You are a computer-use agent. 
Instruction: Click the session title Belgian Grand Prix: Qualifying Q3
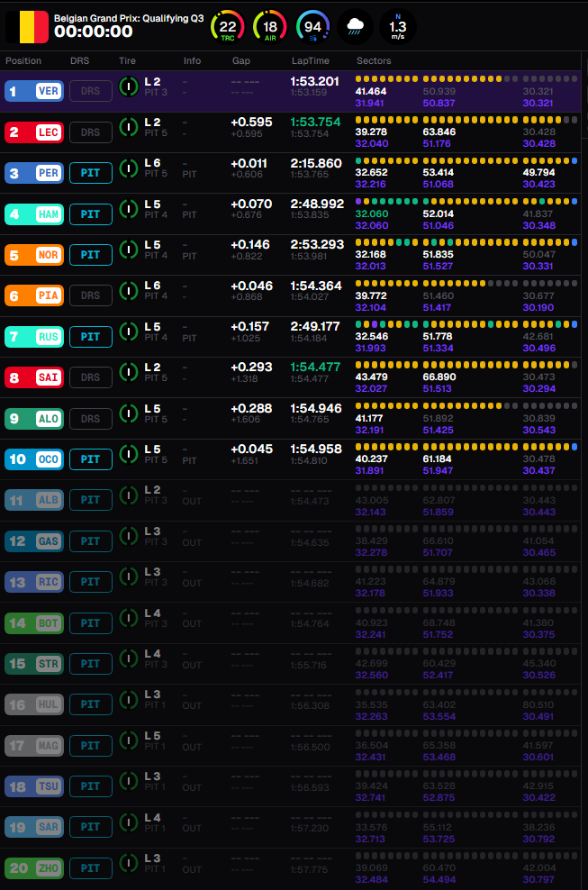point(129,18)
